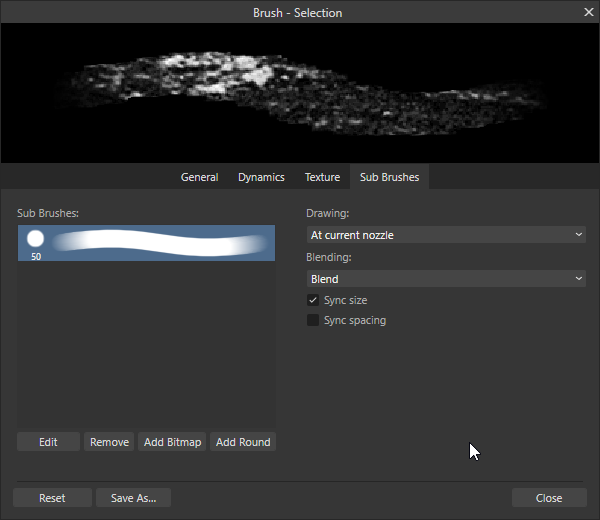Go to the Texture tab
The height and width of the screenshot is (520, 600).
(322, 177)
